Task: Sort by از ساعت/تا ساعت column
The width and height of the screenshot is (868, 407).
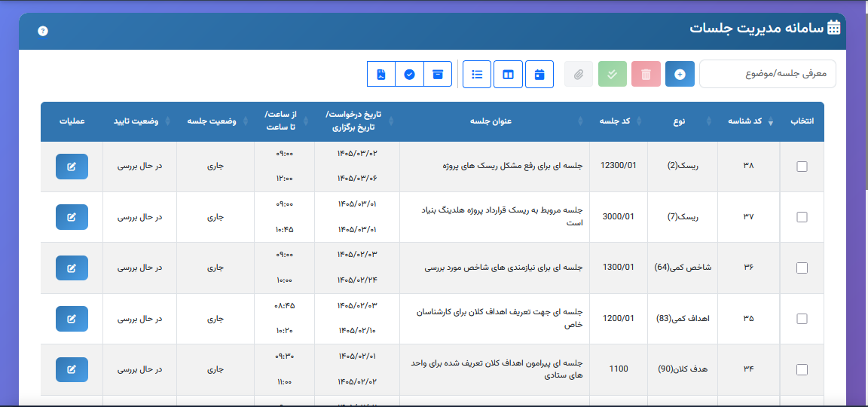Action: 285,121
